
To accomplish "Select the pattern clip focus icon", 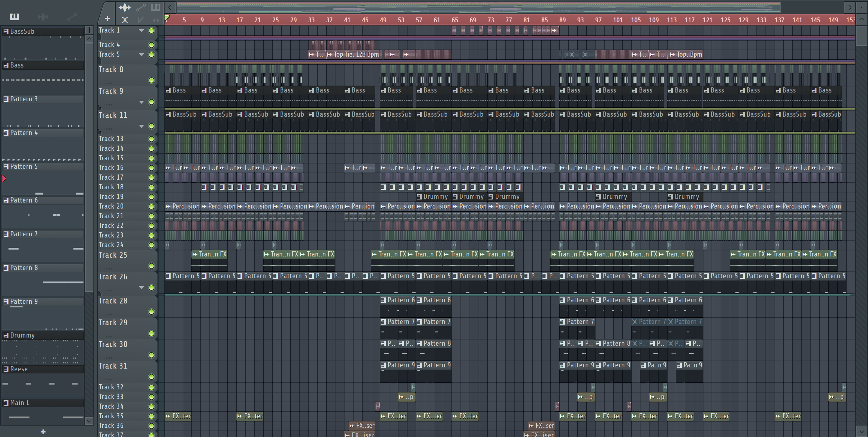I will [156, 7].
